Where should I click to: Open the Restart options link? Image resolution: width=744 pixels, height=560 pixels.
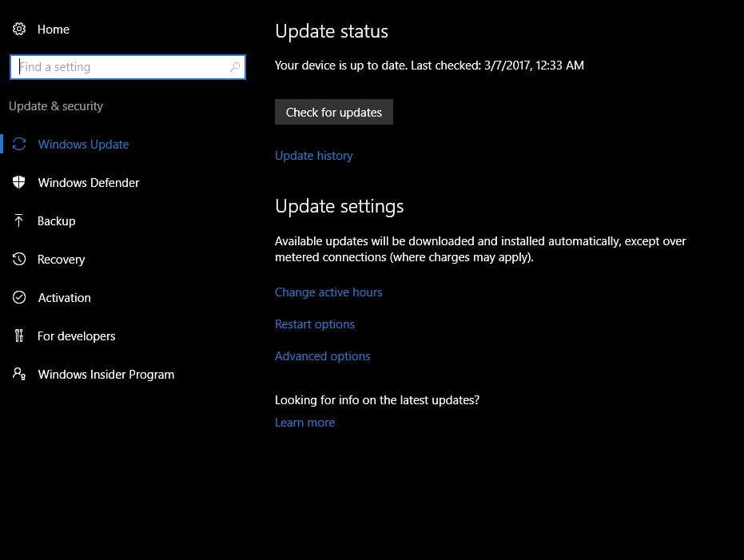[315, 324]
